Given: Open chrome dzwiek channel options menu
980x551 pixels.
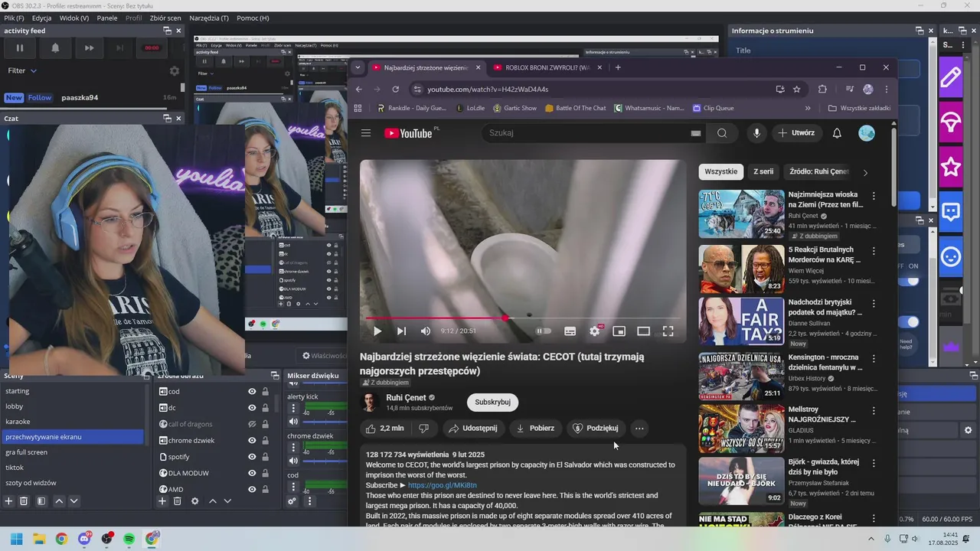Looking at the screenshot, I should coord(293,448).
